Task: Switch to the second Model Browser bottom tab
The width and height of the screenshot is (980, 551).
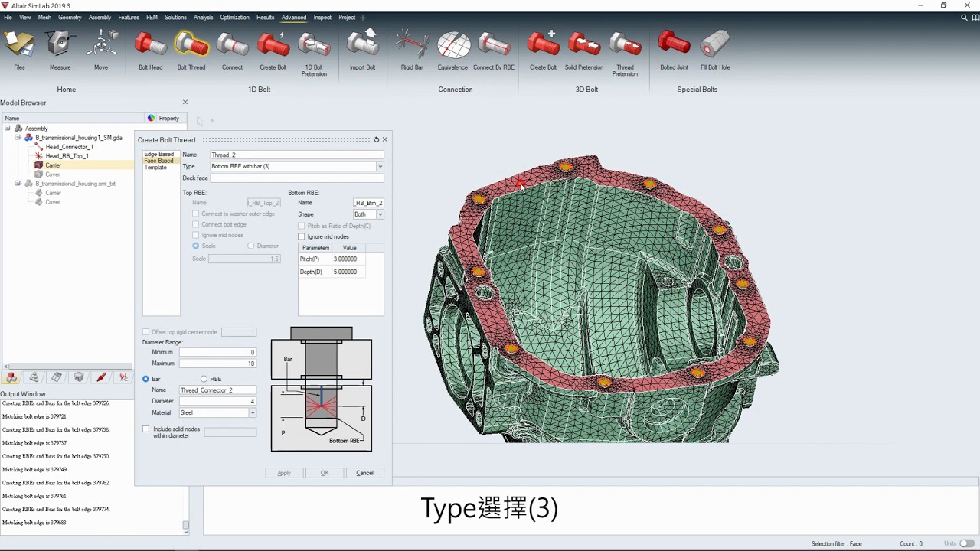Action: 34,377
